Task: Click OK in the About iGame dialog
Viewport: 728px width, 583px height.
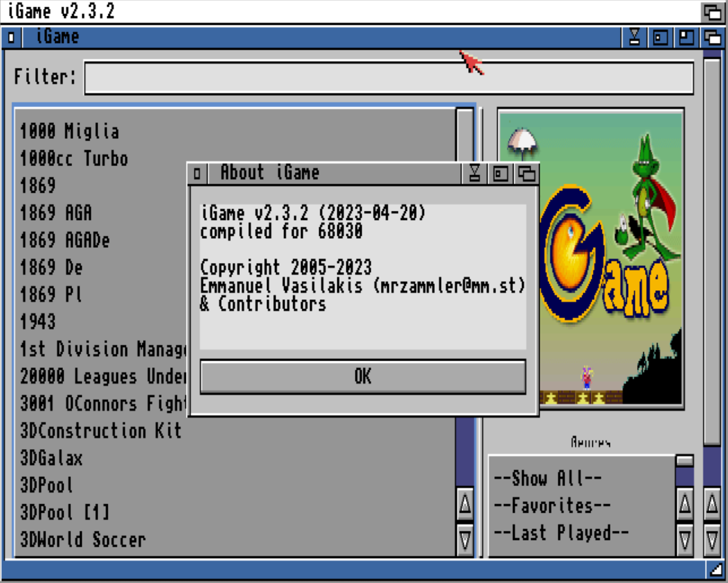Action: pos(363,376)
